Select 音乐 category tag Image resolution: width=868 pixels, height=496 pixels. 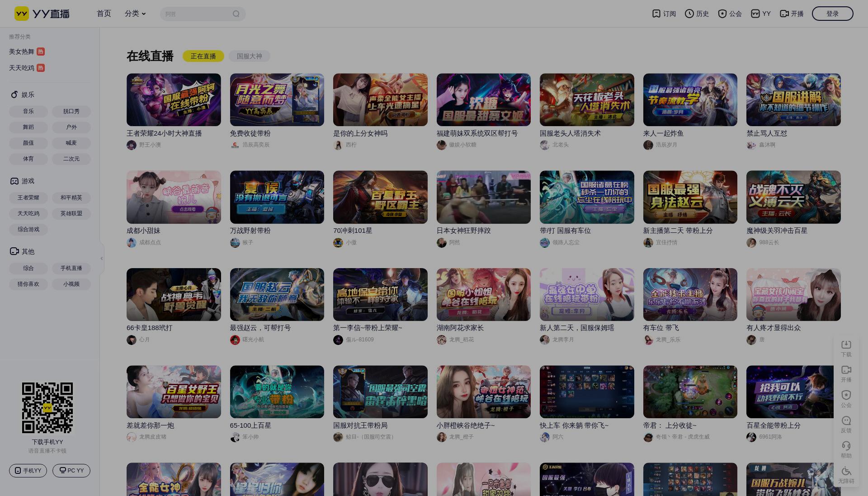pyautogui.click(x=28, y=111)
